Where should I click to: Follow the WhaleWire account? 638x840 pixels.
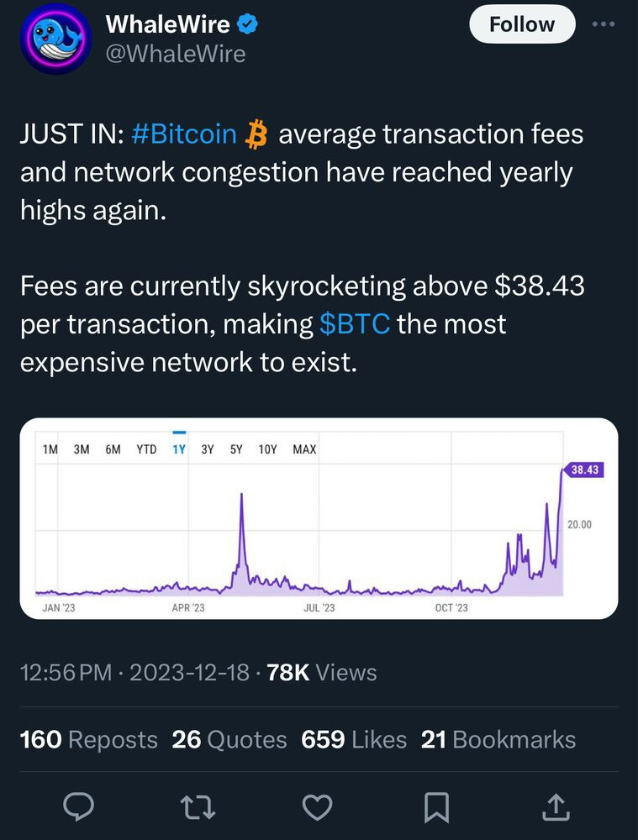[521, 24]
